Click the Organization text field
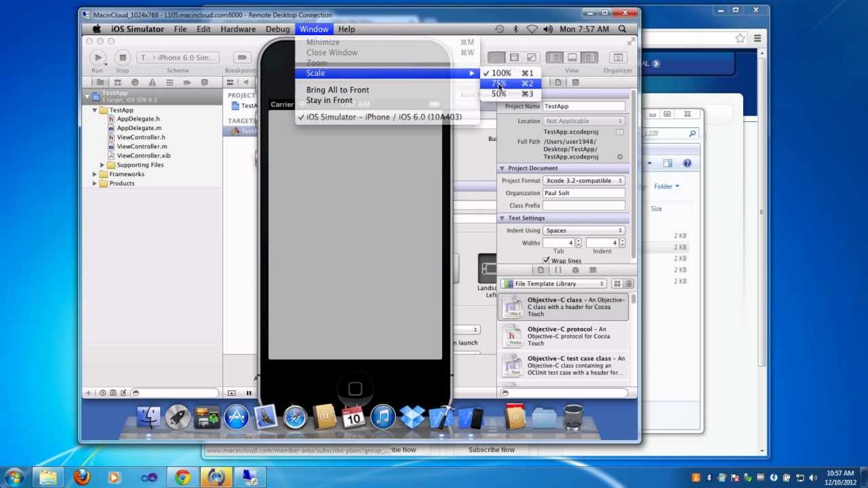This screenshot has height=488, width=868. click(x=583, y=193)
